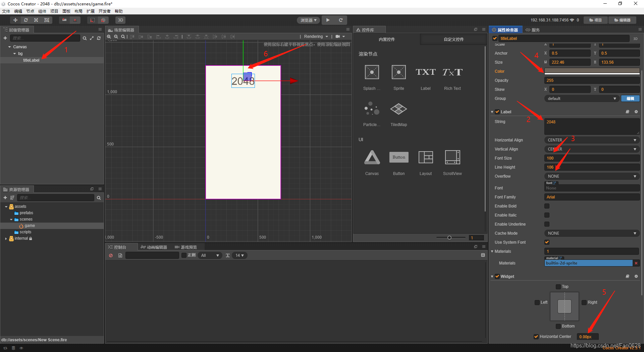Clear the console log
Screen dimensions: 644x352
point(111,255)
